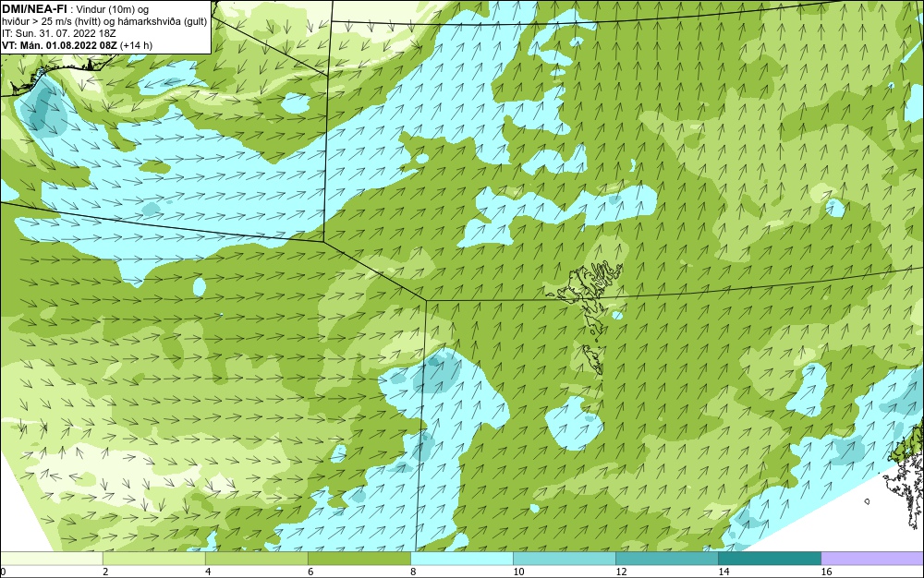Click the pale teal 10–12 m/s legend swatch
This screenshot has width=924, height=578.
click(565, 558)
